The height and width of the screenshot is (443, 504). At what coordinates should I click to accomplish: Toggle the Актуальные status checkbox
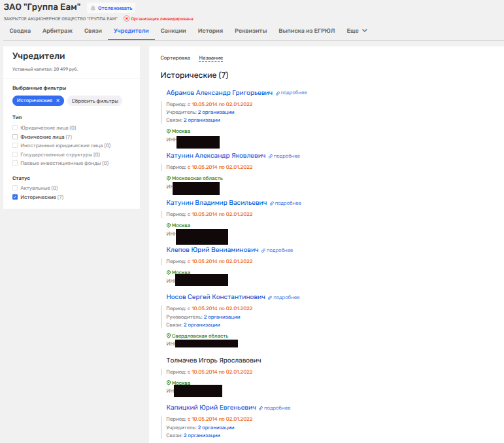15,188
